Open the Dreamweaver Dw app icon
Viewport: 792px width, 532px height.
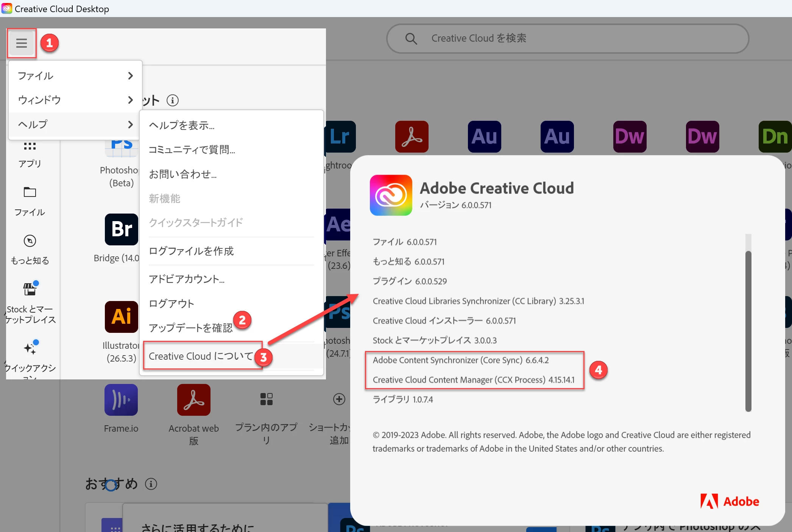point(630,137)
